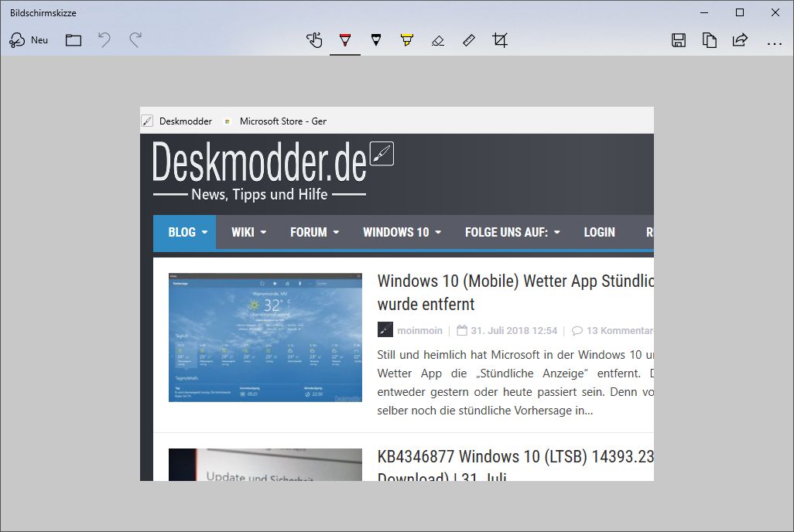
Task: Copy the snip to clipboard
Action: pyautogui.click(x=710, y=40)
